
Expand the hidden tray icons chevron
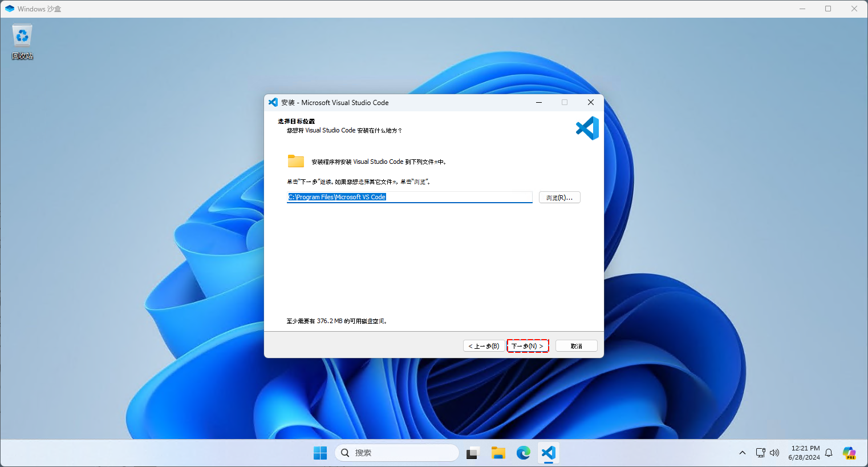pos(742,453)
